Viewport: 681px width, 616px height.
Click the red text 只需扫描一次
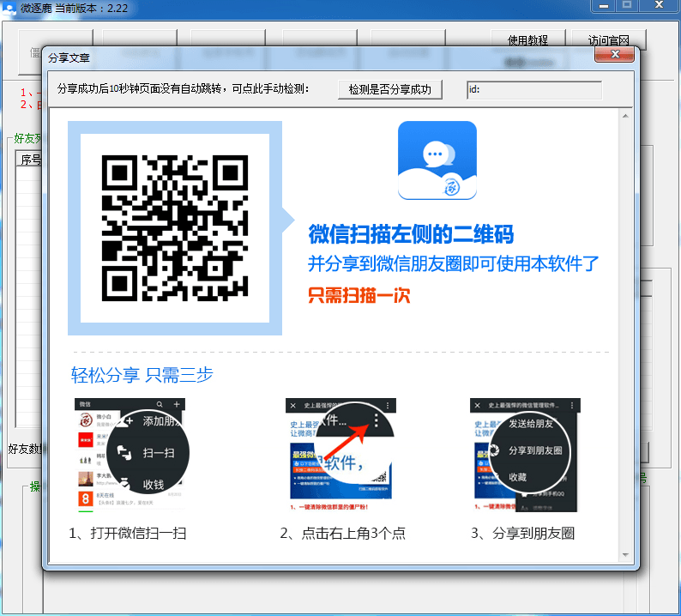coord(359,295)
